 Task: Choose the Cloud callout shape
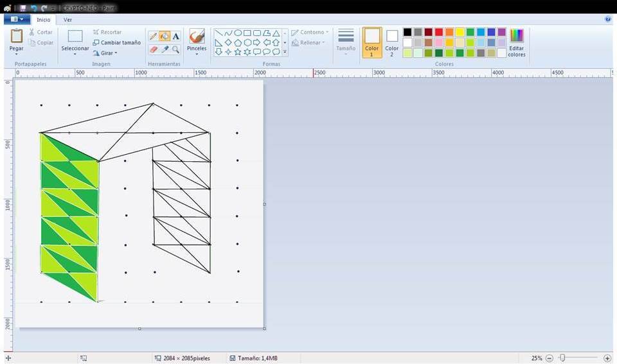click(276, 51)
